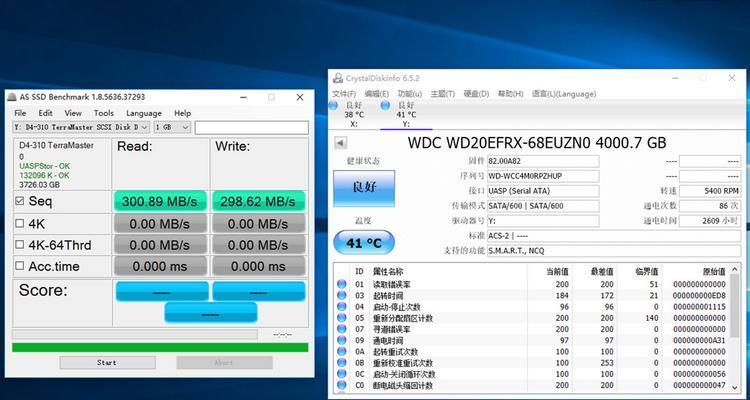The image size is (750, 400).
Task: Open the 文件(F) menu in CrystalDiskInfo
Action: click(344, 94)
